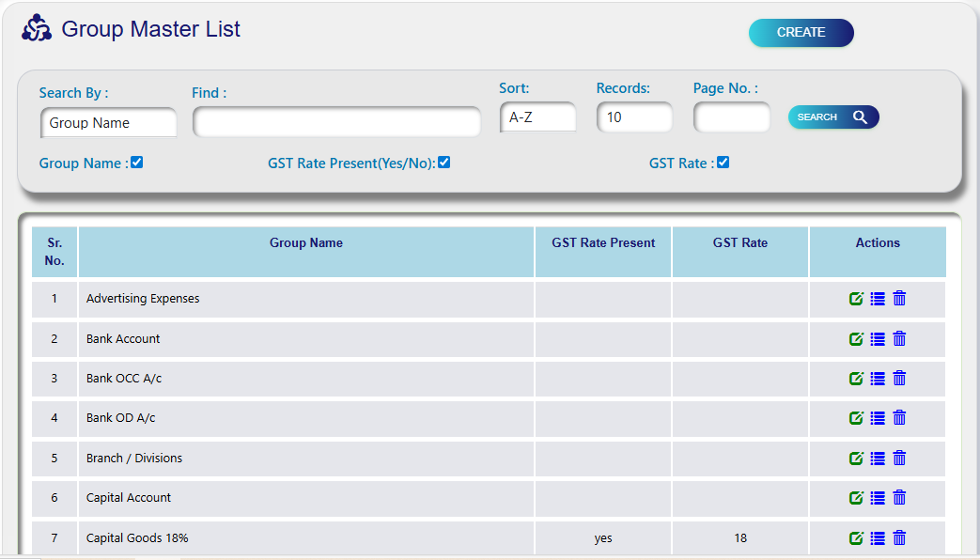This screenshot has height=560, width=980.
Task: Toggle GST Rate Present(Yes/No) checkbox
Action: [x=444, y=163]
